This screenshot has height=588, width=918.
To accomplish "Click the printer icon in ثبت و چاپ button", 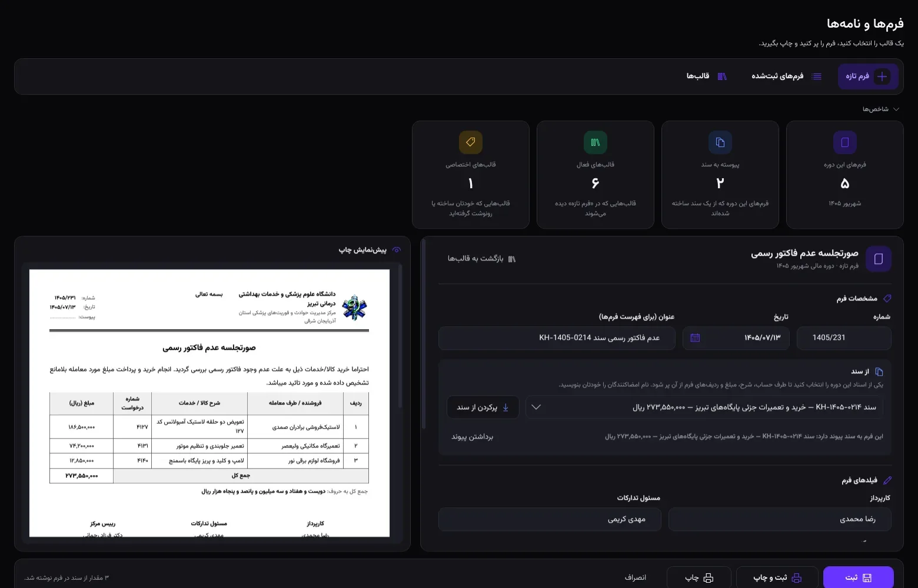I will 797,578.
